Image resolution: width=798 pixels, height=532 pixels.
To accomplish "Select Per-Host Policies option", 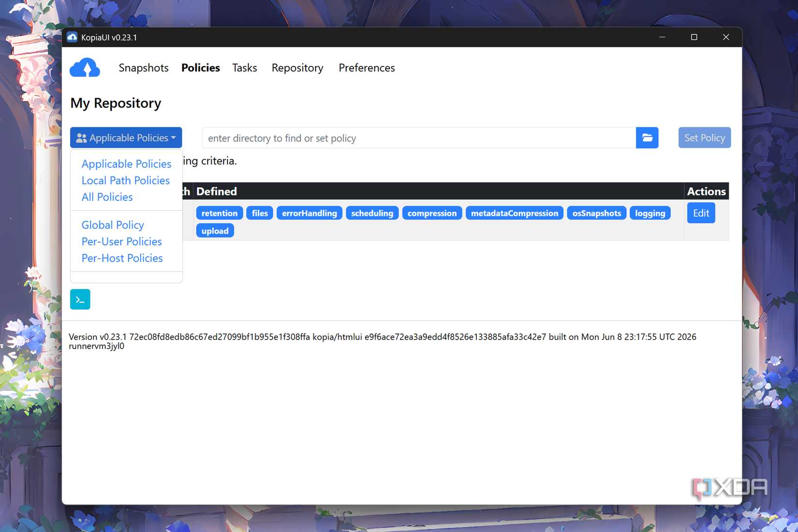I will (122, 258).
